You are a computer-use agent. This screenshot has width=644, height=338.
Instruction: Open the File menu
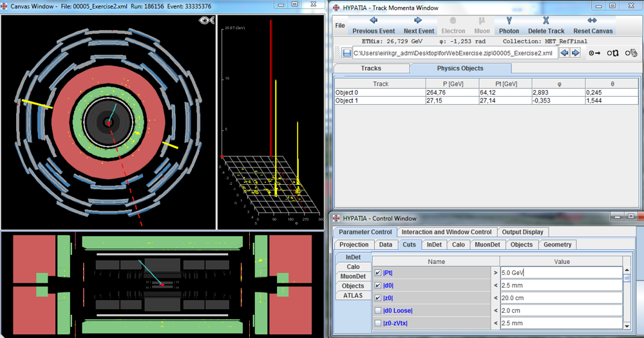340,26
